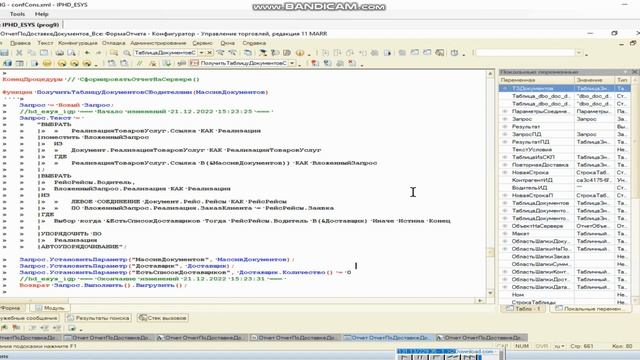640x360 pixels.
Task: Click the procedure icon left of the ПолучитьТаблицуДокументовС box
Action: (x=194, y=63)
